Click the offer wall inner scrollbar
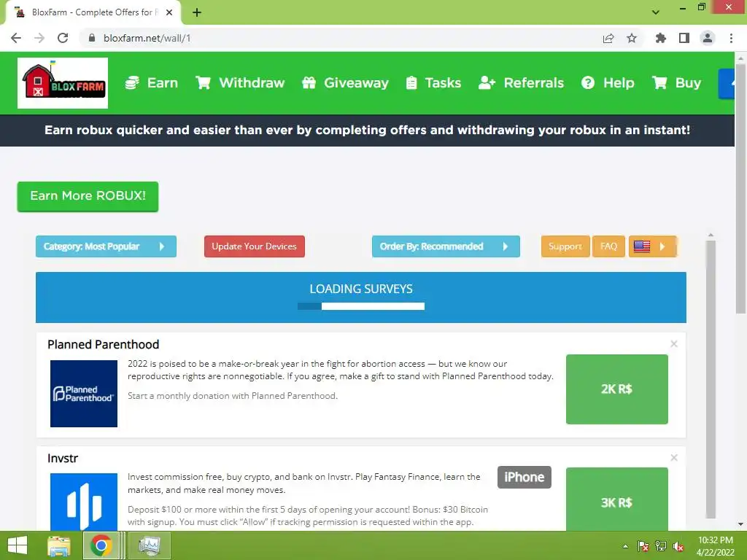 tap(711, 379)
